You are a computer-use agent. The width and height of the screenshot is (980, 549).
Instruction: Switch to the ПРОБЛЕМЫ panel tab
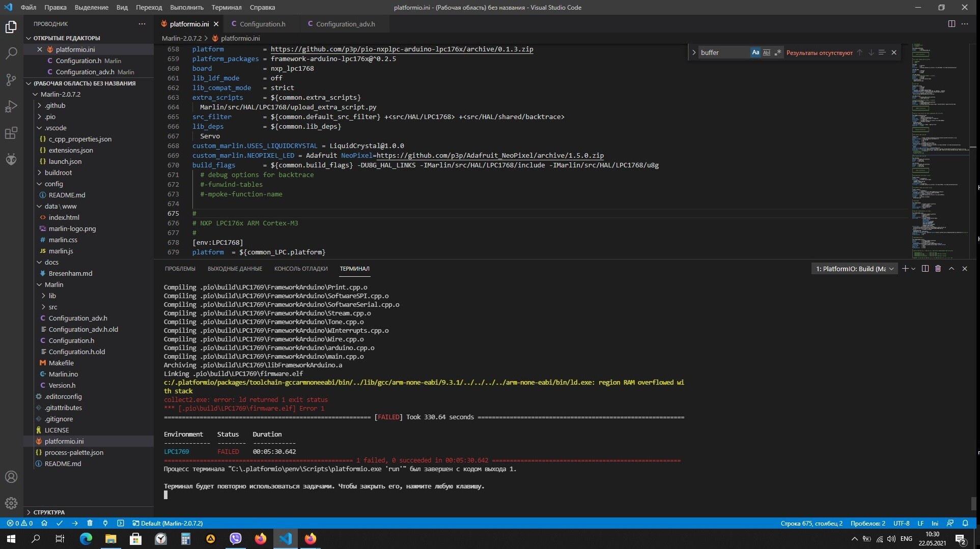[180, 269]
